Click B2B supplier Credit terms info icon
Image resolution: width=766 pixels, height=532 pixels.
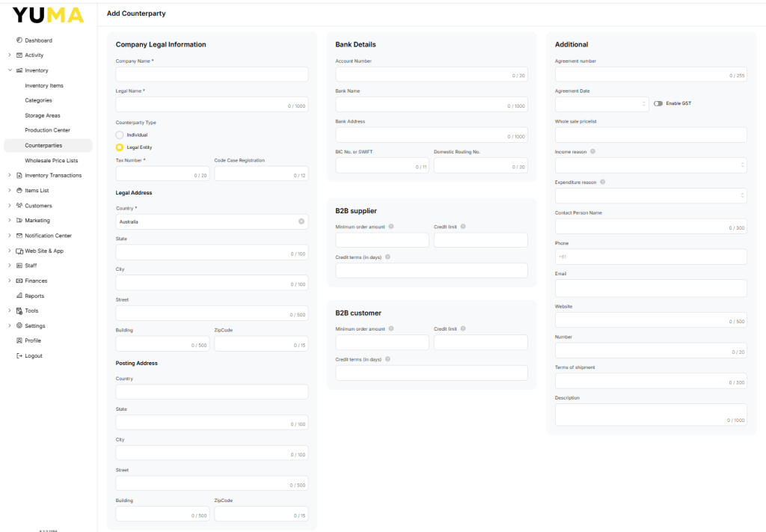(387, 257)
